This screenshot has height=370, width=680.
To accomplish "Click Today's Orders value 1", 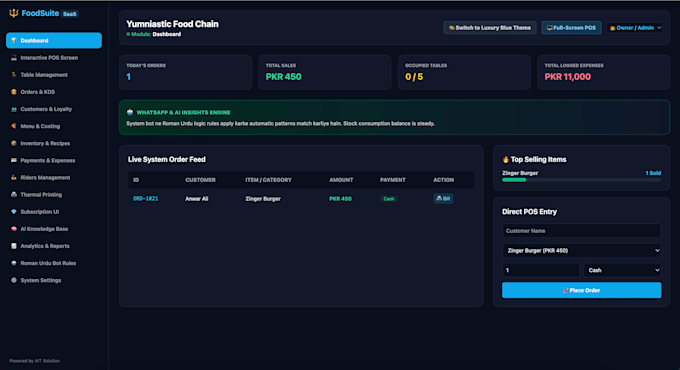I will (x=128, y=77).
